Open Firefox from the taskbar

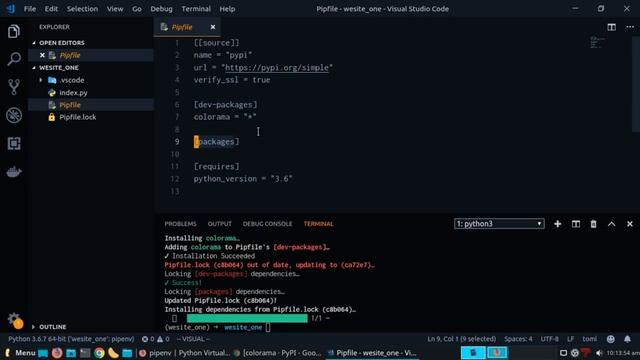pyautogui.click(x=57, y=353)
